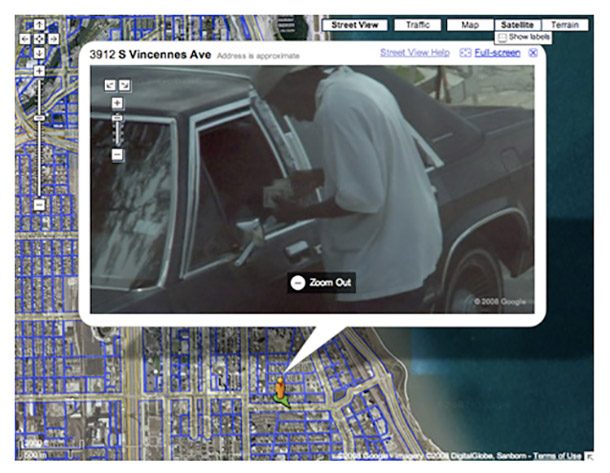Viewport: 610px width, 473px height.
Task: Click the Zoom Out overlay button
Action: click(x=322, y=282)
